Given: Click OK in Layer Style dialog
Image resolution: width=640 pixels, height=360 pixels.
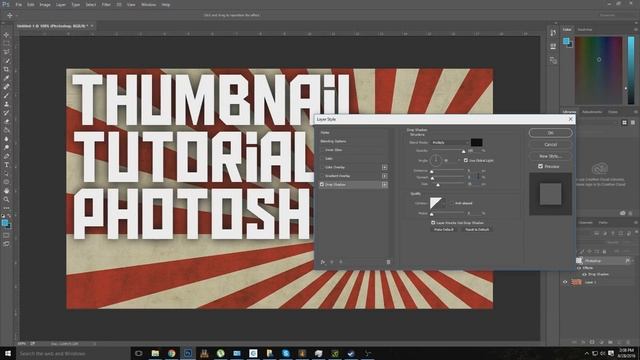Looking at the screenshot, I should tap(551, 133).
